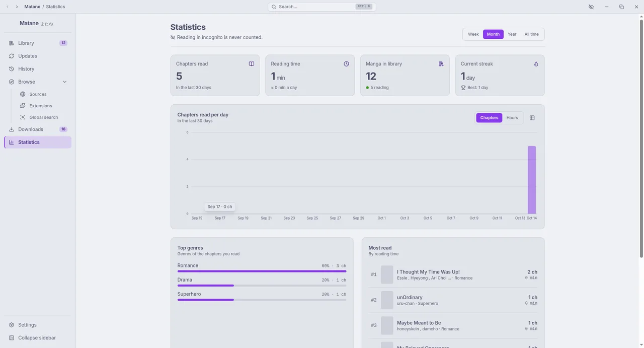The height and width of the screenshot is (348, 644).
Task: Click the Global search icon
Action: (x=23, y=117)
